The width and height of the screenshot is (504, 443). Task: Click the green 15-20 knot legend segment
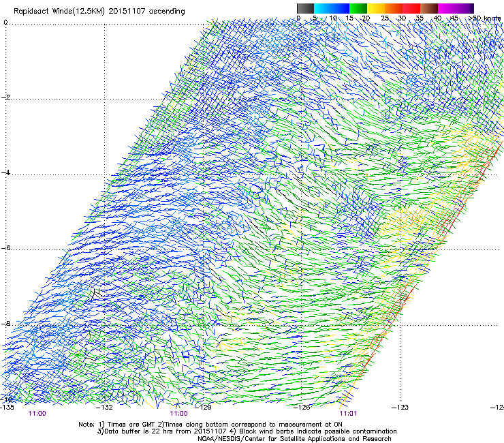(358, 8)
